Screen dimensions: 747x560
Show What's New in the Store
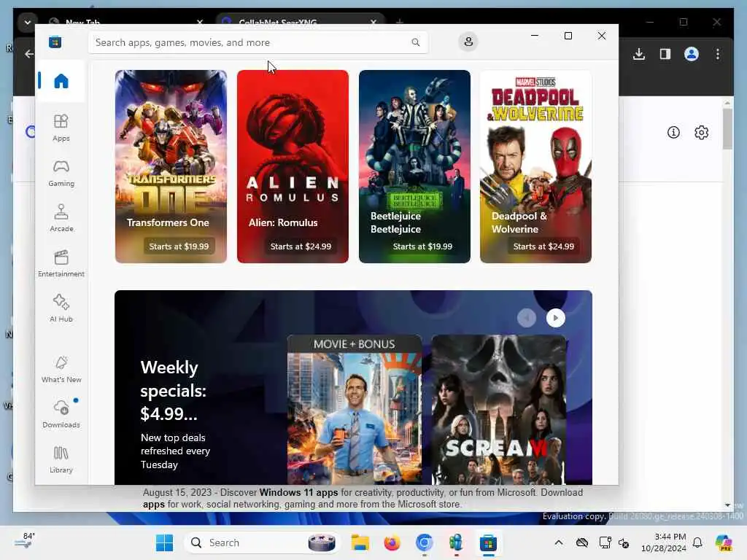[61, 369]
